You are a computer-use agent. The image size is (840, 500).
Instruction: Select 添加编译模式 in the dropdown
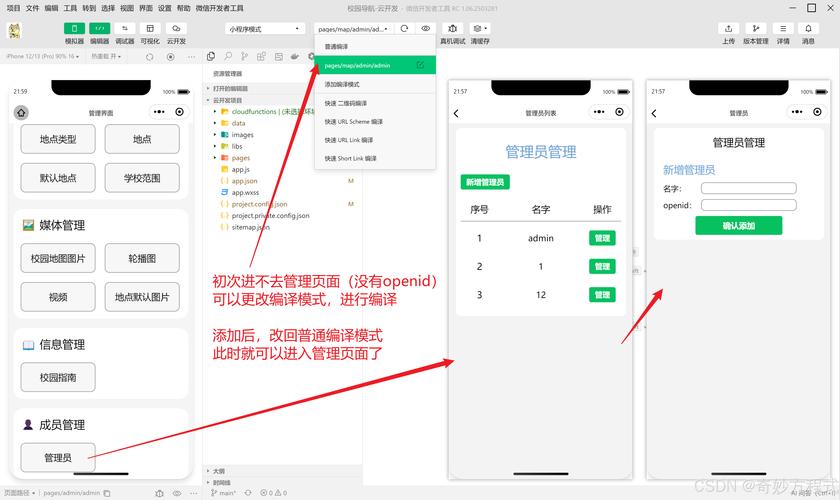[x=375, y=84]
